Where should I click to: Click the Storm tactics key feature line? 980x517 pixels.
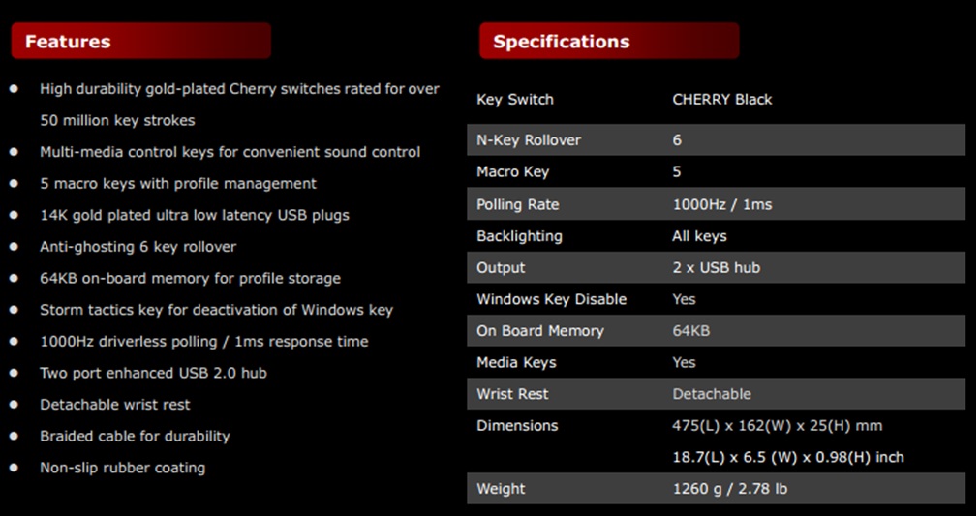coord(216,311)
